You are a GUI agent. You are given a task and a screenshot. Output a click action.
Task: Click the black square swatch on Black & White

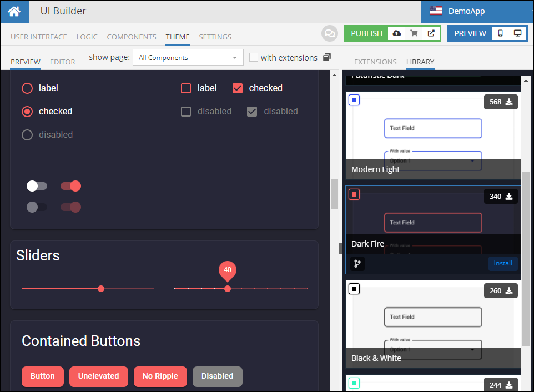click(354, 289)
